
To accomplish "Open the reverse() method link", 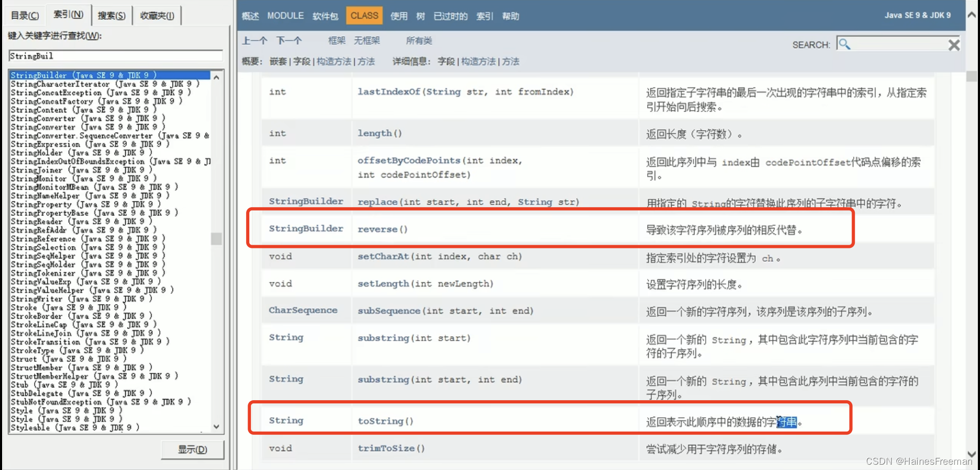I will (378, 229).
